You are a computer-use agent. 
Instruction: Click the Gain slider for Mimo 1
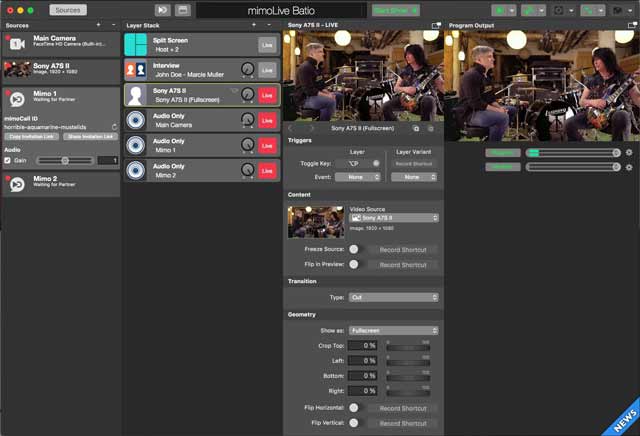point(65,160)
